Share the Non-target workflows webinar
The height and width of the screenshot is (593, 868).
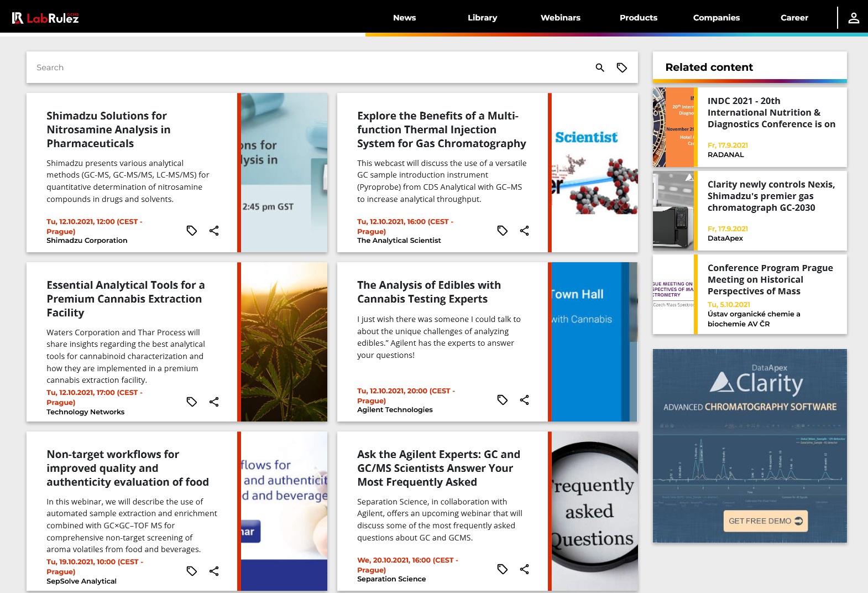tap(214, 571)
